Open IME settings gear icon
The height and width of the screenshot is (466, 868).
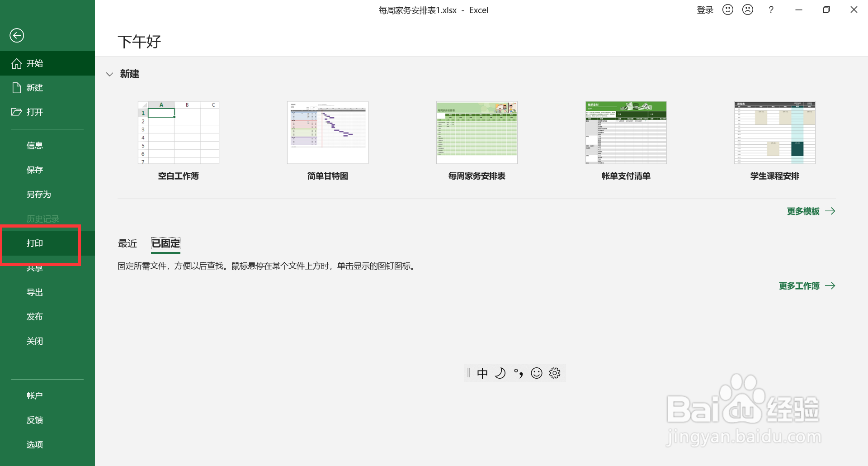555,373
